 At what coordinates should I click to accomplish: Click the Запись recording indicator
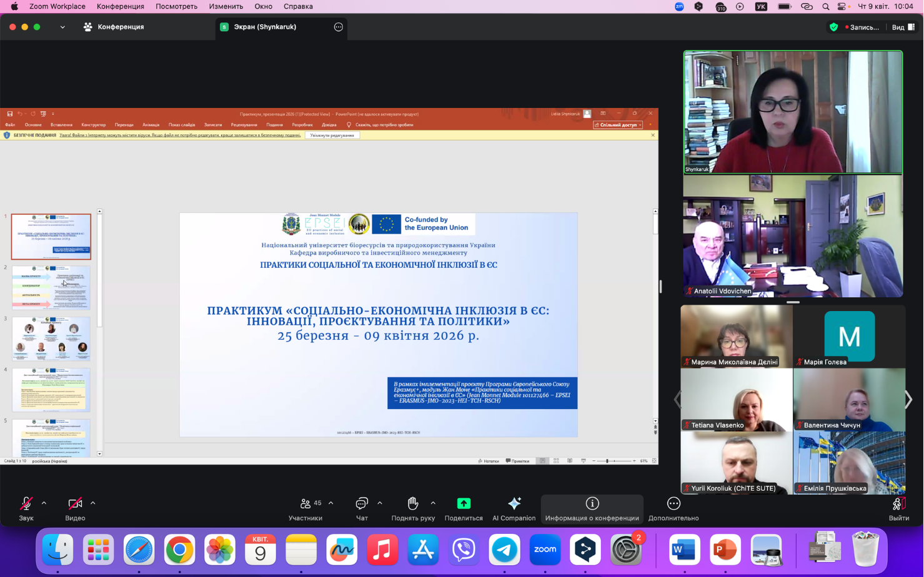(x=862, y=27)
